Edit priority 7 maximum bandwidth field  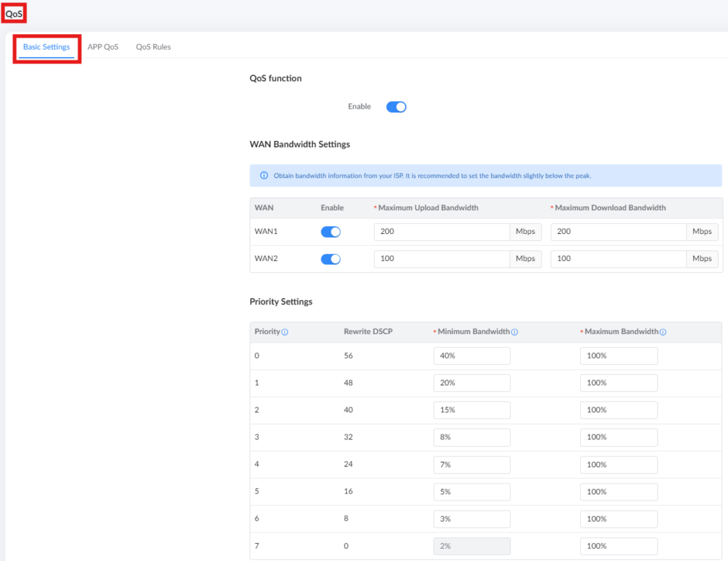(x=619, y=546)
